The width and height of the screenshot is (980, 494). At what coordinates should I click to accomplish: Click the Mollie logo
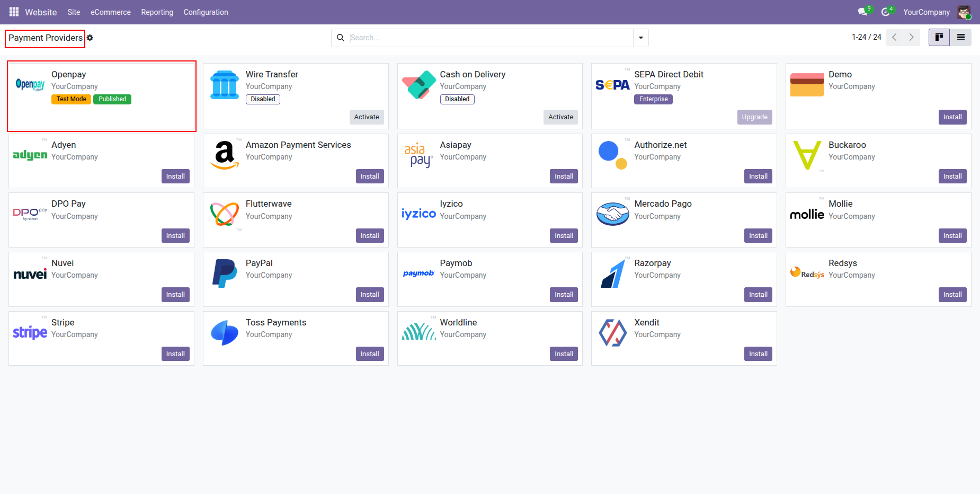coord(807,214)
